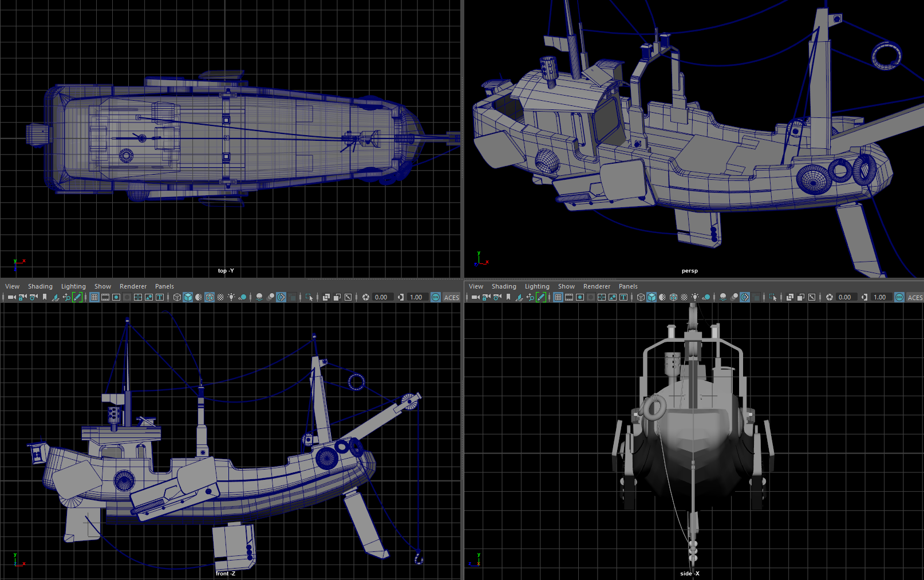The image size is (924, 580).
Task: Click Exposure value field in front panel
Action: pos(382,297)
